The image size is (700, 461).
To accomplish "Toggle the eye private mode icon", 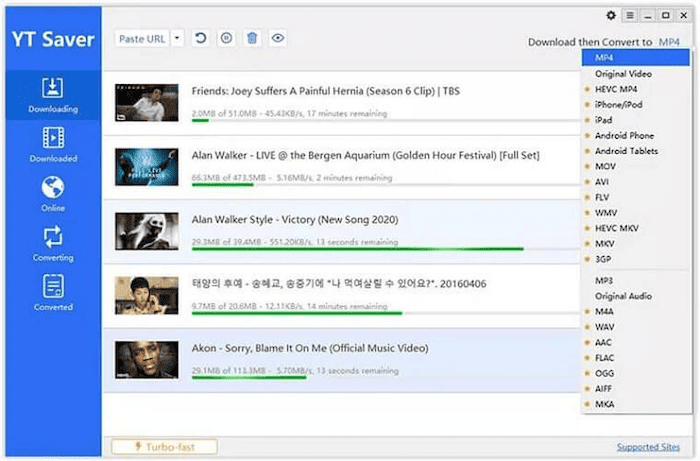I will point(278,38).
